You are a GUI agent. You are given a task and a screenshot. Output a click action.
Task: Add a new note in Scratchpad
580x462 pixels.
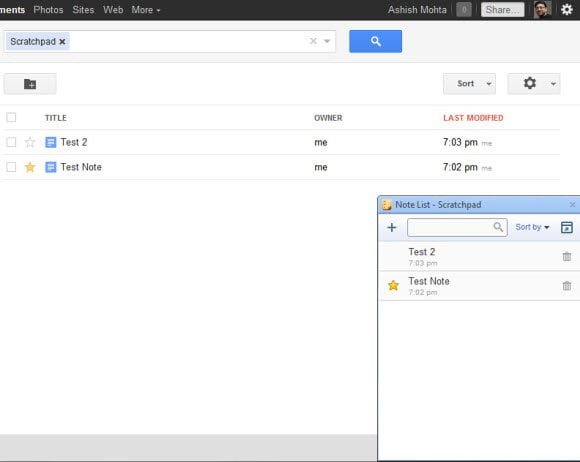[x=391, y=227]
